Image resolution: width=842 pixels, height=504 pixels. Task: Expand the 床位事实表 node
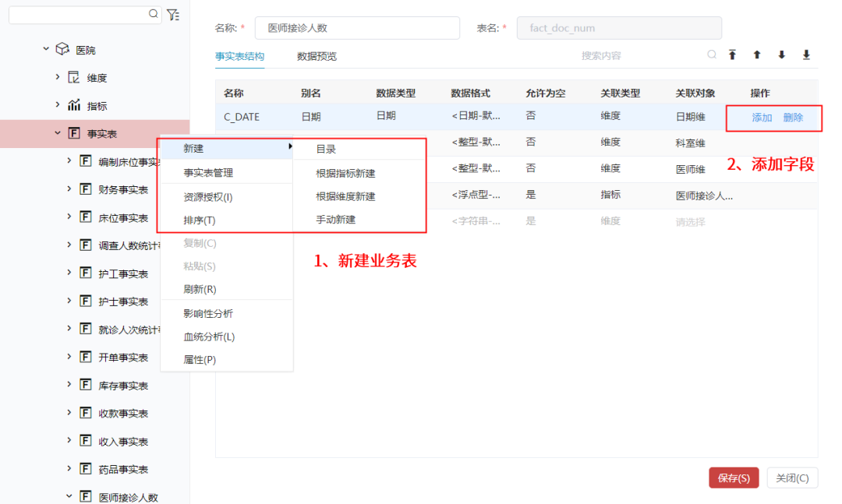coord(69,217)
